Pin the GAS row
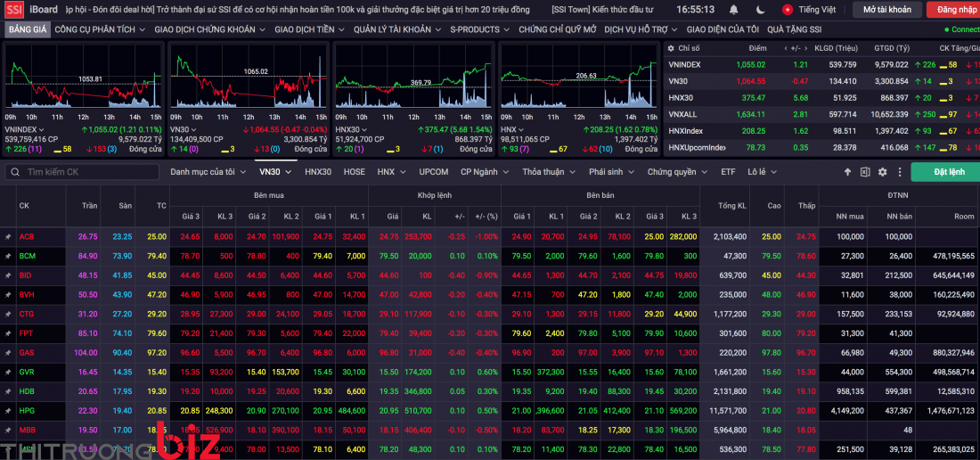This screenshot has width=980, height=460. (x=8, y=353)
